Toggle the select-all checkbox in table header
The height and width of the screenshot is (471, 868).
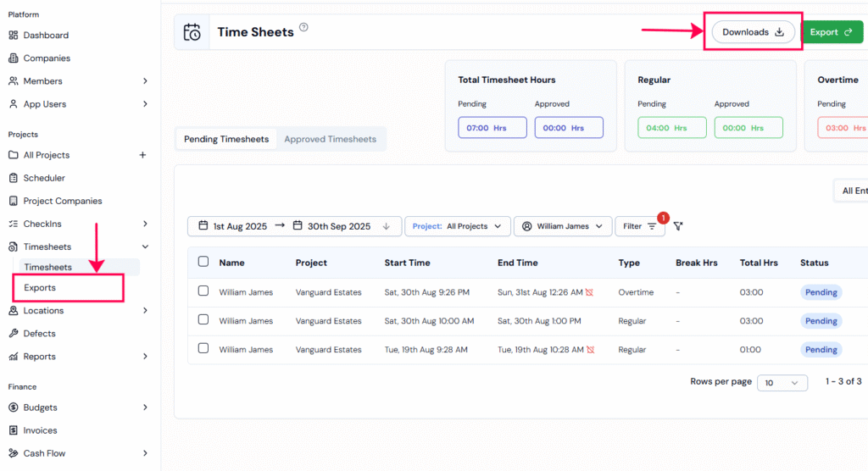[203, 262]
